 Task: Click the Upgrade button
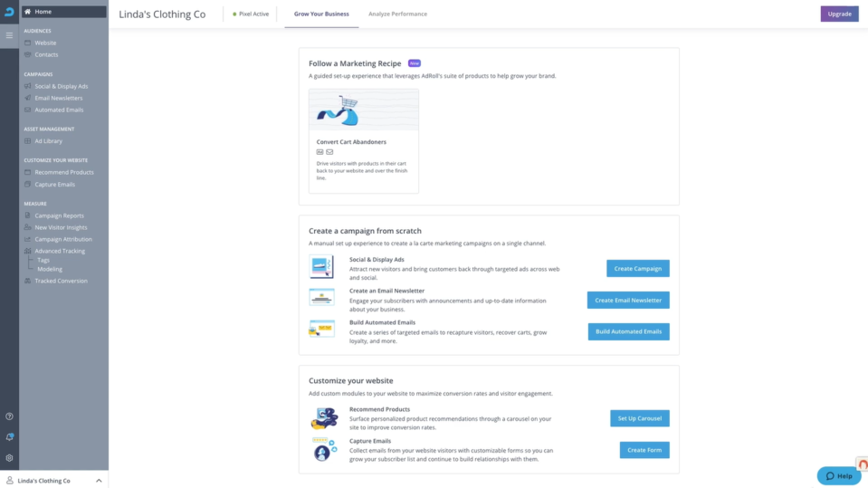pos(839,14)
